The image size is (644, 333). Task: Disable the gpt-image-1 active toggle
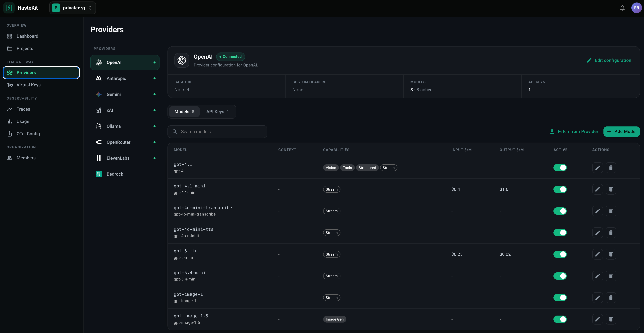[560, 297]
